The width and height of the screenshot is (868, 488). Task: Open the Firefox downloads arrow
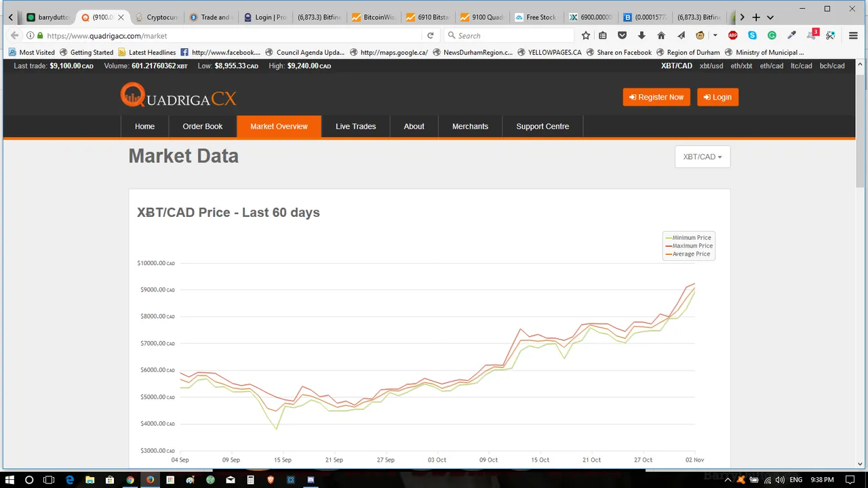(x=642, y=36)
